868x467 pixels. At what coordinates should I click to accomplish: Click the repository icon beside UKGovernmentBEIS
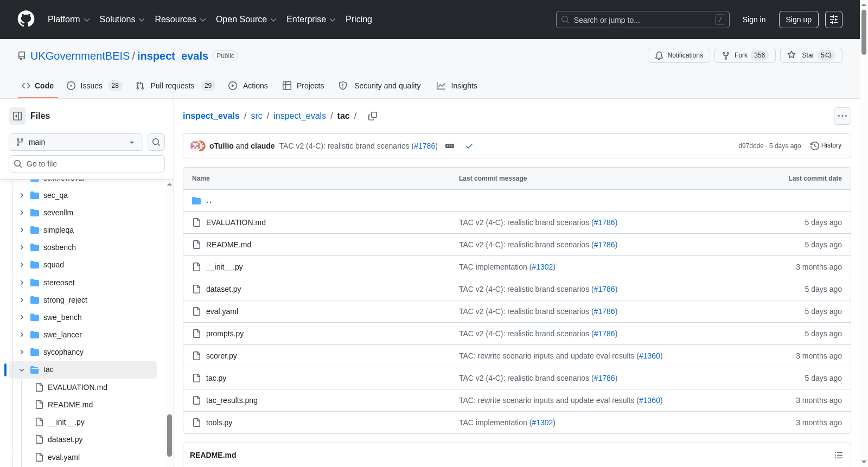tap(22, 56)
